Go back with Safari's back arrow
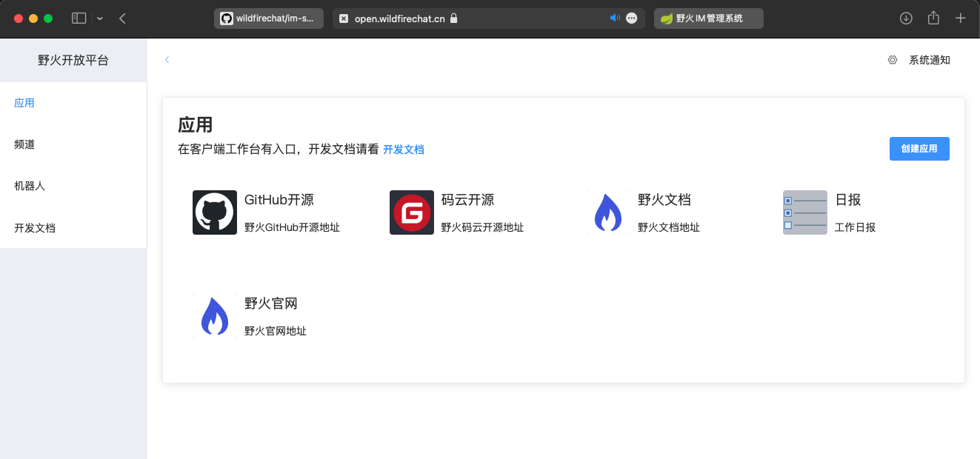Screen dimensions: 980x459 (x=122, y=19)
